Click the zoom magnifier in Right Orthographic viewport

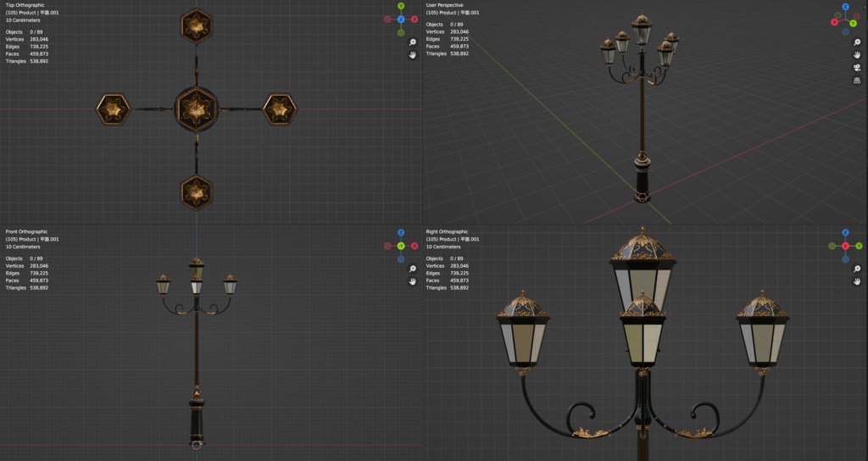(x=857, y=269)
